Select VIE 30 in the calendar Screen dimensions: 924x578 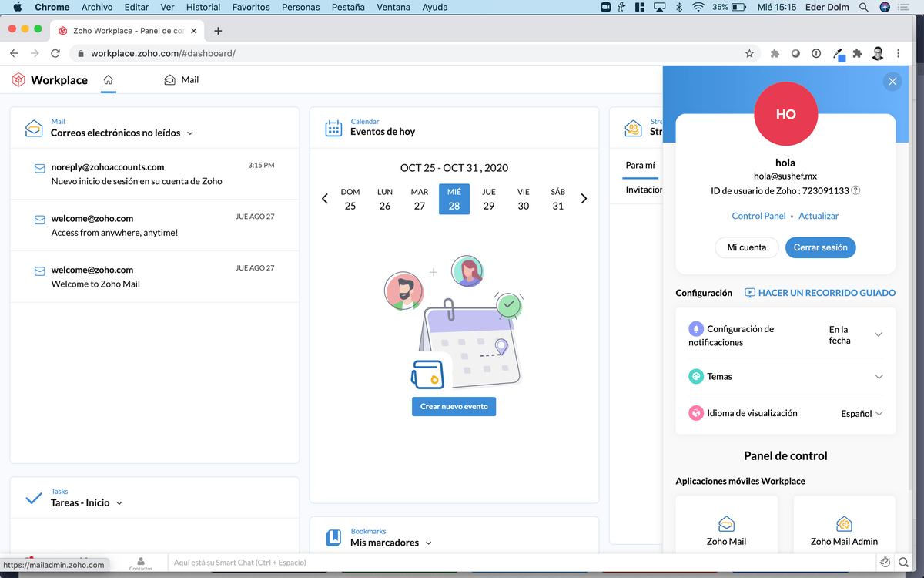pos(524,199)
